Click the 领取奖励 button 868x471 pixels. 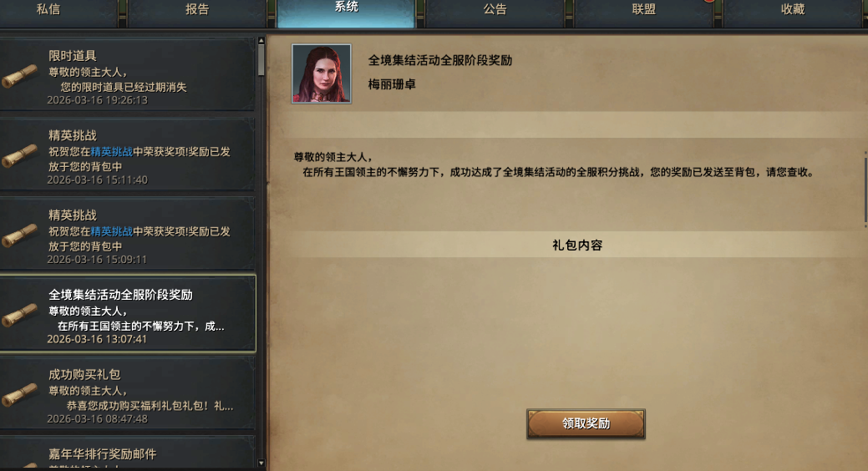coord(586,424)
